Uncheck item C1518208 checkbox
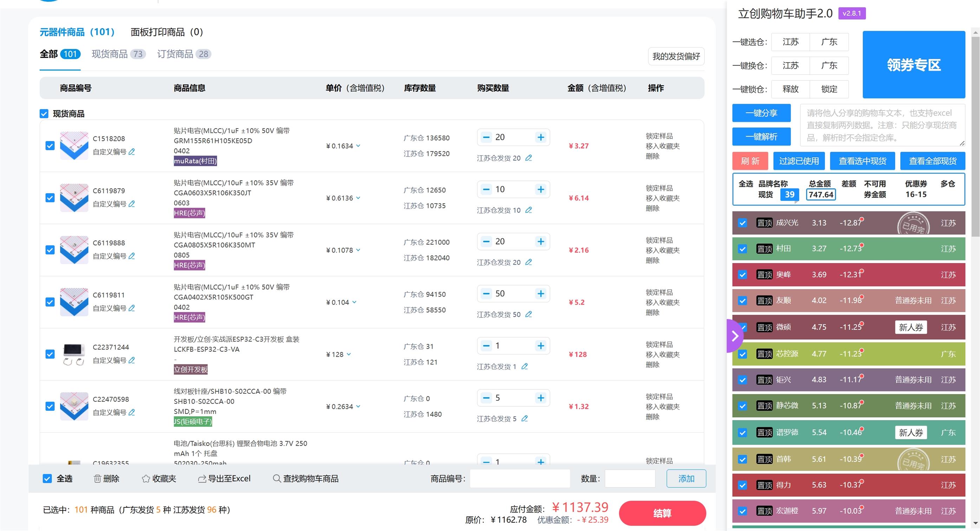This screenshot has height=531, width=980. [x=50, y=146]
